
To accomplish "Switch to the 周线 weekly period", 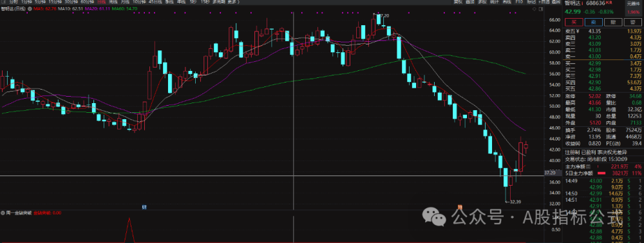I will click(113, 2).
